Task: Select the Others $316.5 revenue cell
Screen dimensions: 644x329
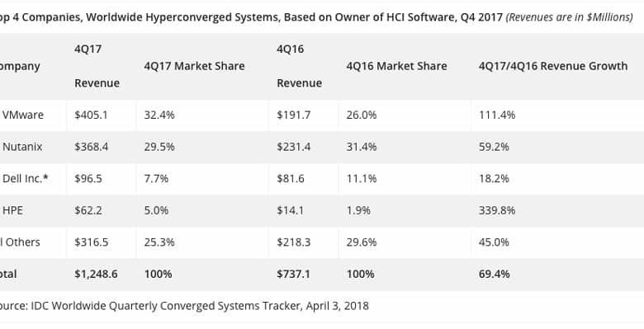Action: [91, 242]
